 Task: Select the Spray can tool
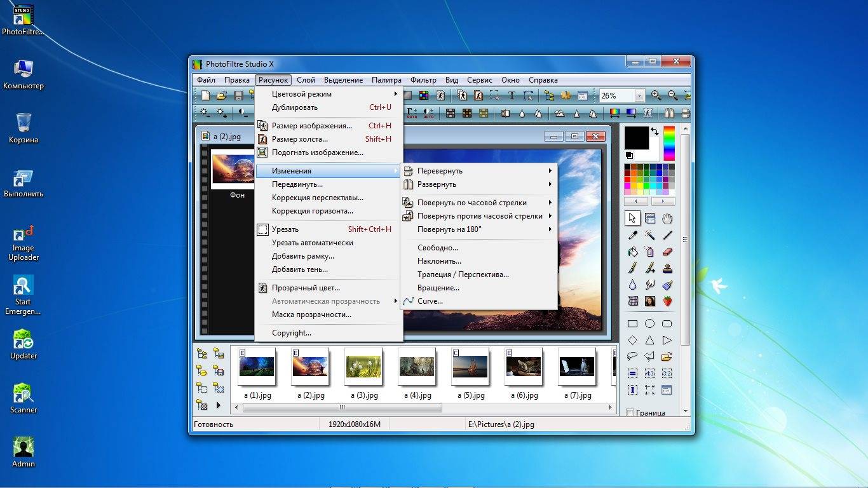tap(649, 252)
